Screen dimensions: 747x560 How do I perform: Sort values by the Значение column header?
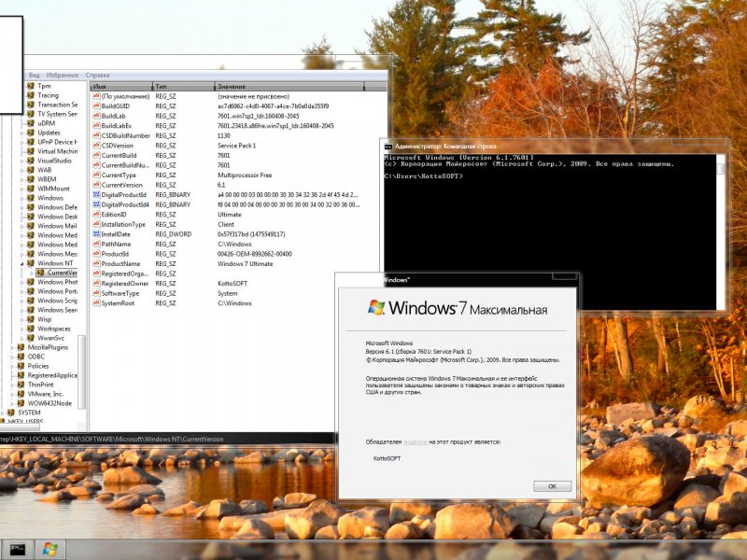click(289, 86)
